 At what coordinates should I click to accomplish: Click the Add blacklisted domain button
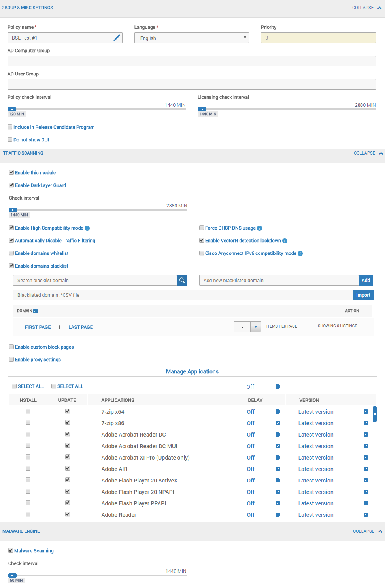click(x=366, y=280)
